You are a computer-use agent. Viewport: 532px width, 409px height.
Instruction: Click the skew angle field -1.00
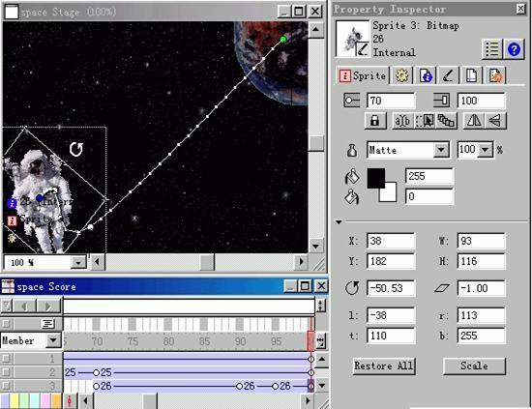482,288
